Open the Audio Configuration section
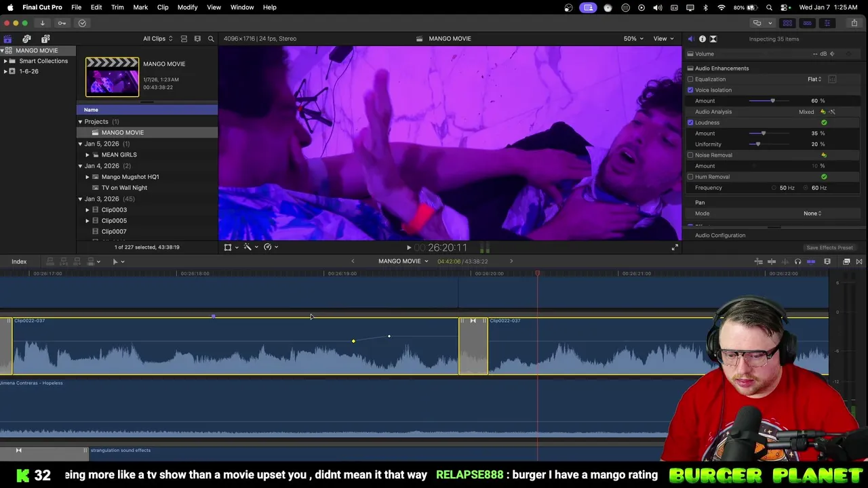868x488 pixels. coord(720,235)
